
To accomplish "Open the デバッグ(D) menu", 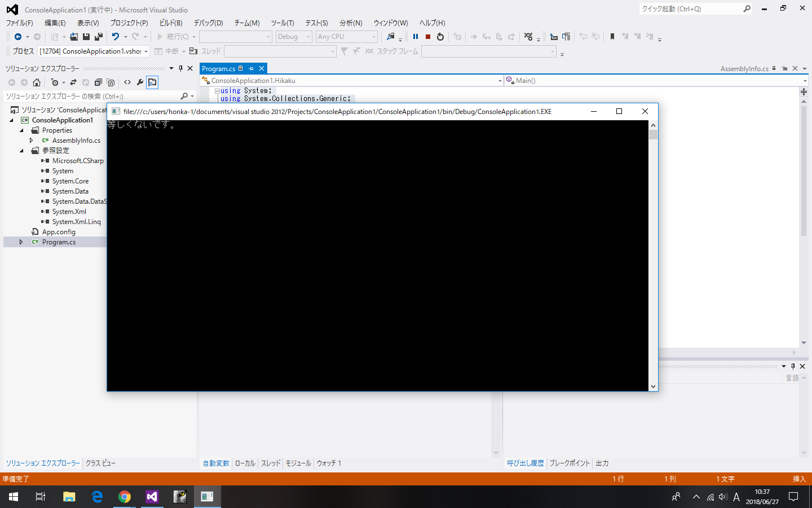I will [209, 23].
